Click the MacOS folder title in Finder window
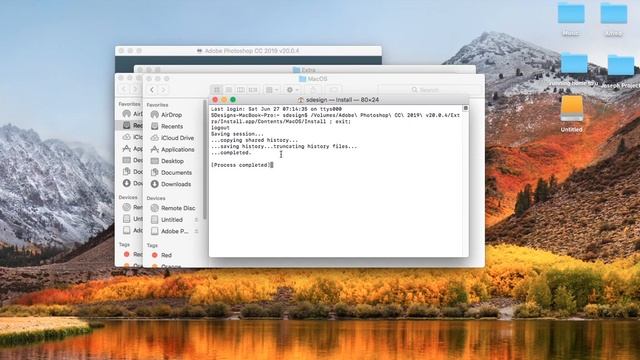Screen dimensions: 640x360 (x=313, y=79)
